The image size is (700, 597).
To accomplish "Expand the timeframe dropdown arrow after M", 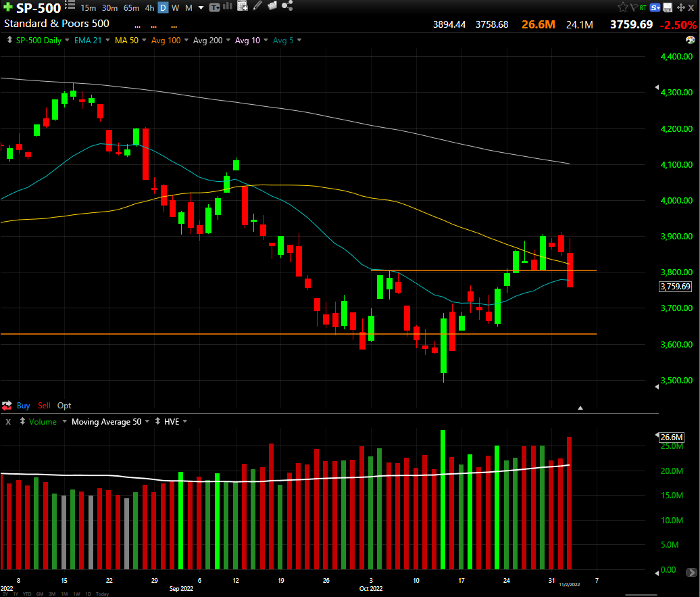I will (201, 8).
